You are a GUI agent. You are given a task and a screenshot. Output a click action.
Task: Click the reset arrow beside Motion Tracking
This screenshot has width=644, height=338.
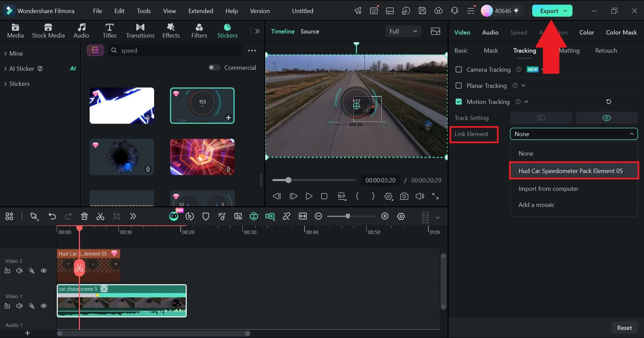[x=608, y=102]
